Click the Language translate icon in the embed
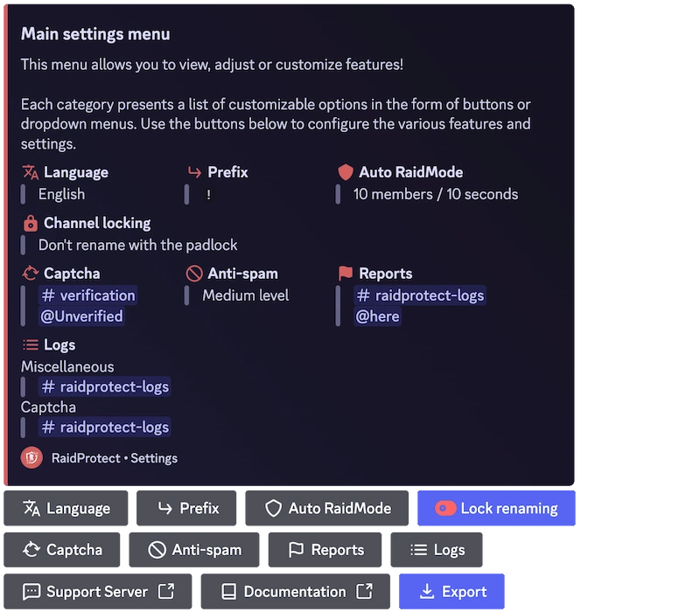The width and height of the screenshot is (700, 612). click(28, 172)
